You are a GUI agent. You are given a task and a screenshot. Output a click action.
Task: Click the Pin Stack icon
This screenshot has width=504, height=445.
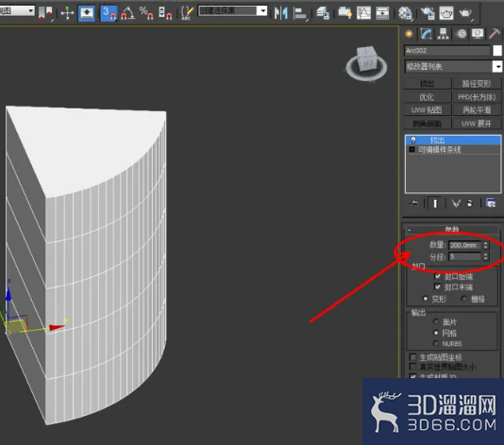(413, 204)
